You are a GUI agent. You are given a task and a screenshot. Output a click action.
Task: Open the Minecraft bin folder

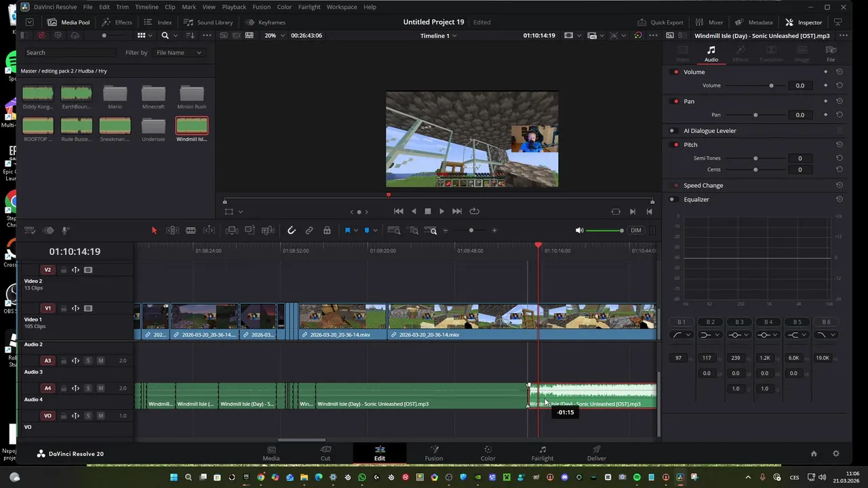[153, 97]
